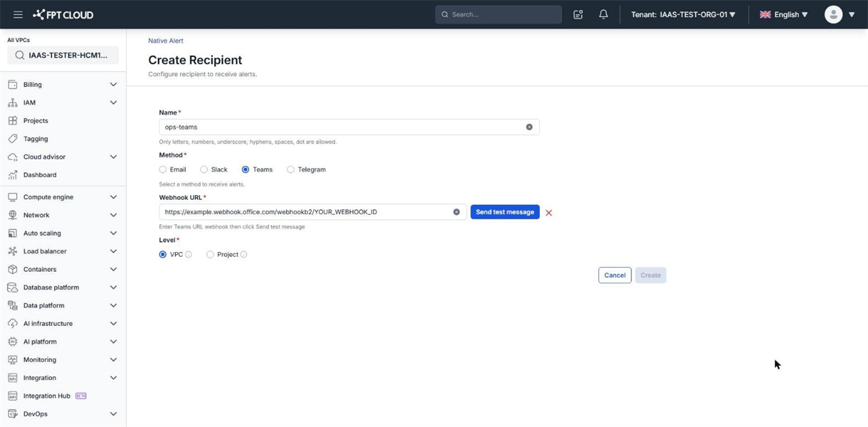Screen dimensions: 868x427
Task: Expand the IAM menu chevron
Action: coord(113,103)
